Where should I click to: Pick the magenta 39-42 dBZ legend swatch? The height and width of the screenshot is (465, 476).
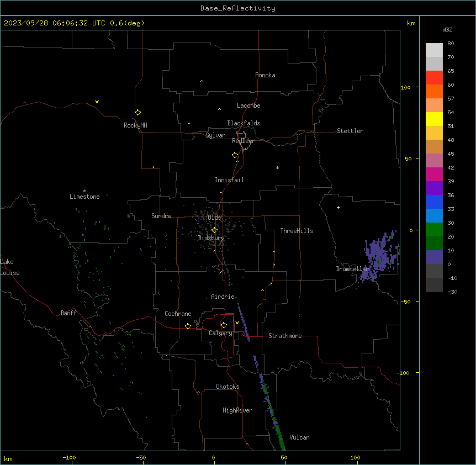click(434, 174)
